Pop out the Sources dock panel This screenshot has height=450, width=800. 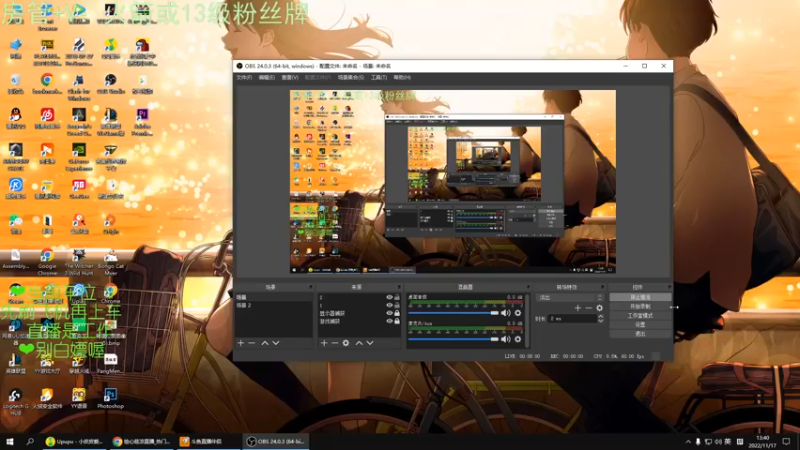[399, 287]
